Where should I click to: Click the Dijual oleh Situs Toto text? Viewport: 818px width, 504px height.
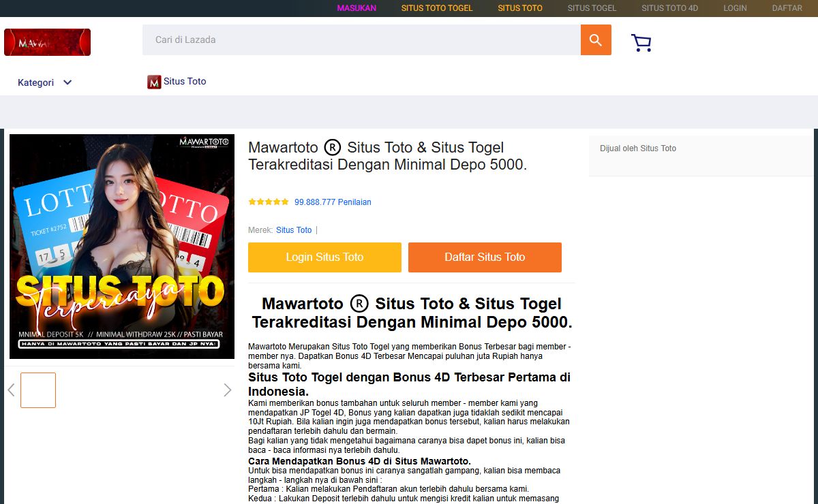coord(638,148)
